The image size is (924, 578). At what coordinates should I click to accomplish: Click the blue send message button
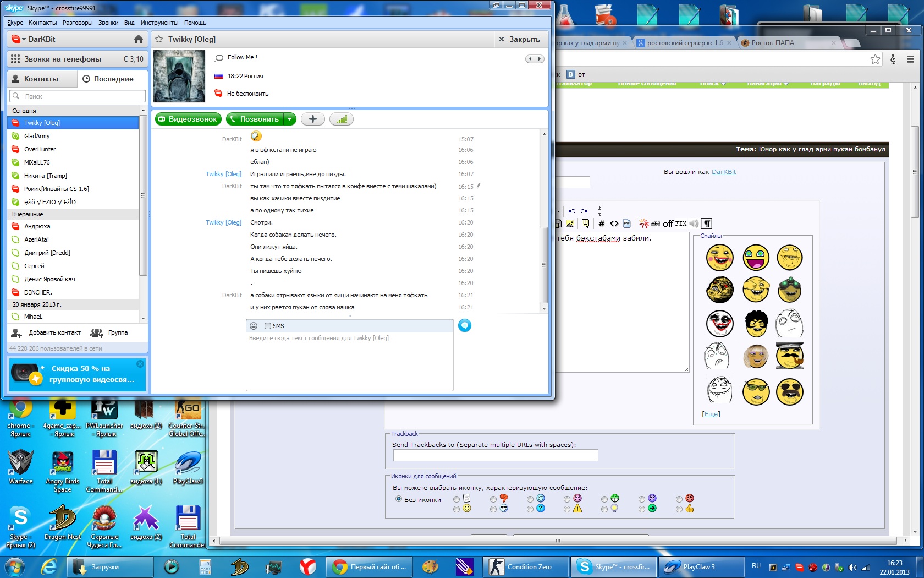465,326
